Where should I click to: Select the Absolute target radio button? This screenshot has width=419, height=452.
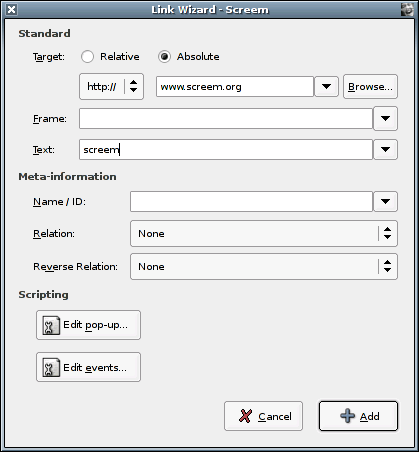(x=164, y=57)
